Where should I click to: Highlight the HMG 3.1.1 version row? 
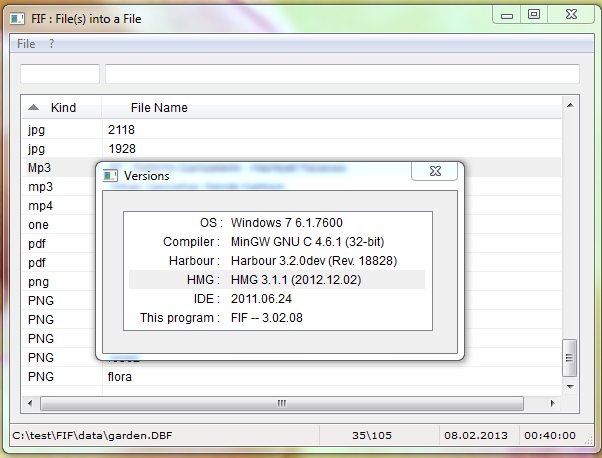tap(277, 280)
